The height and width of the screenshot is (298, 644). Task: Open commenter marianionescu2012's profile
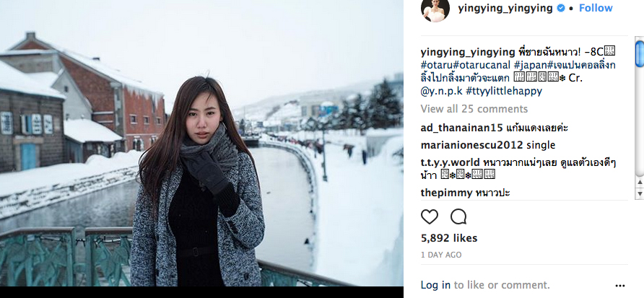472,145
